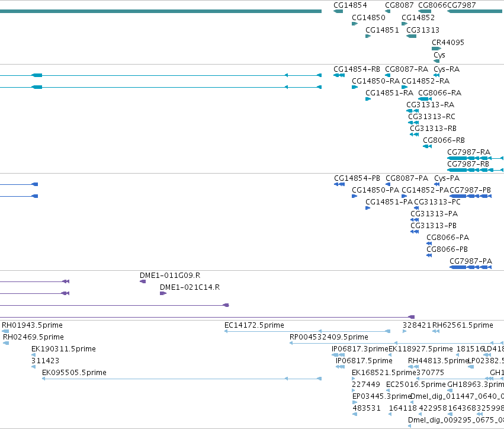Click protein CG31313-PA
The image size is (504, 429).
click(x=434, y=214)
